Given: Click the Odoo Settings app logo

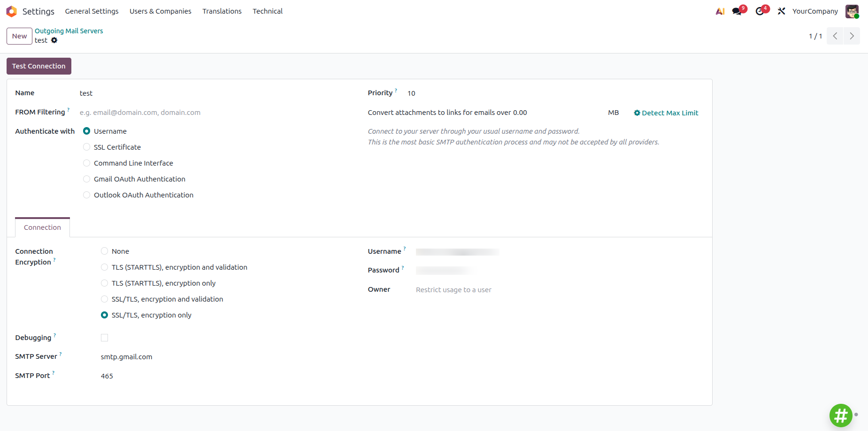Looking at the screenshot, I should (x=11, y=11).
